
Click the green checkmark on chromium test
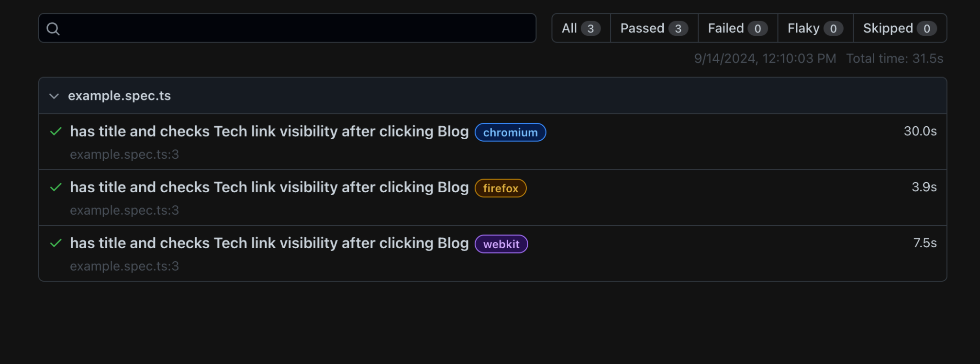(56, 132)
